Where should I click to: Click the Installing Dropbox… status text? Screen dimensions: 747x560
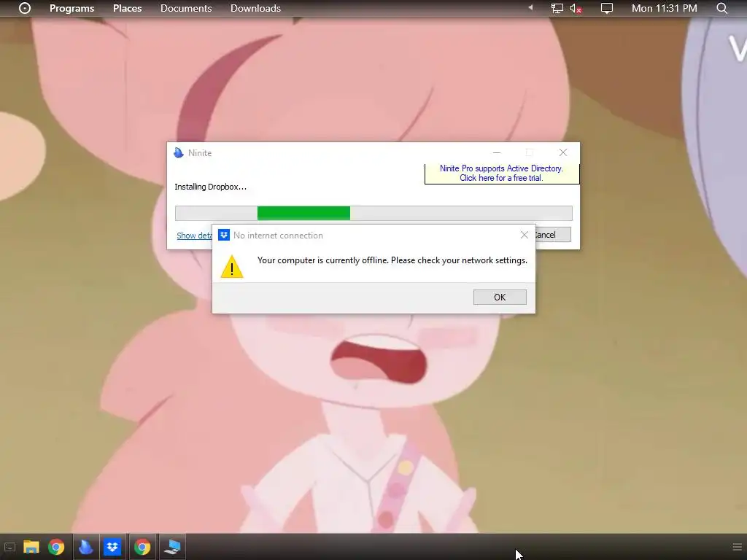[x=211, y=187]
